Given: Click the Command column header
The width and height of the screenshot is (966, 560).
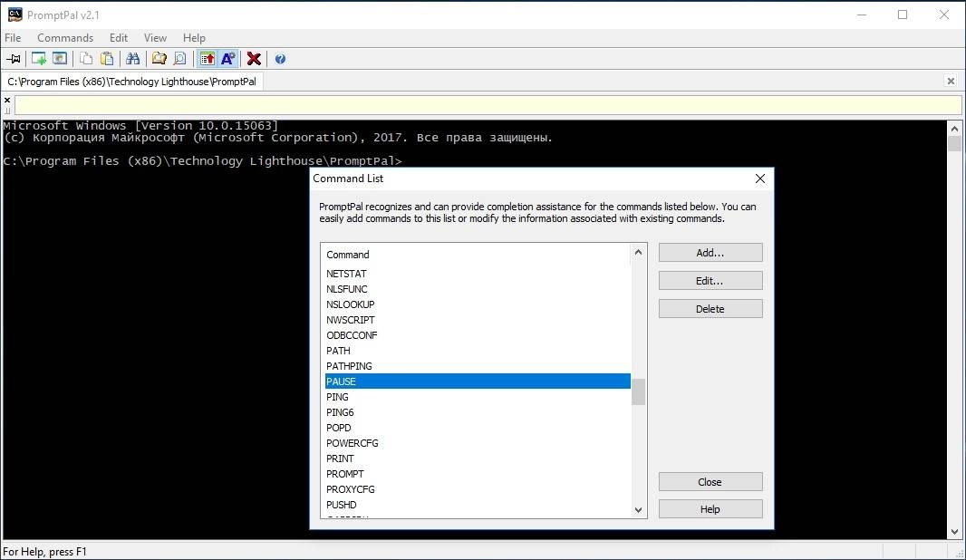Looking at the screenshot, I should click(x=478, y=255).
